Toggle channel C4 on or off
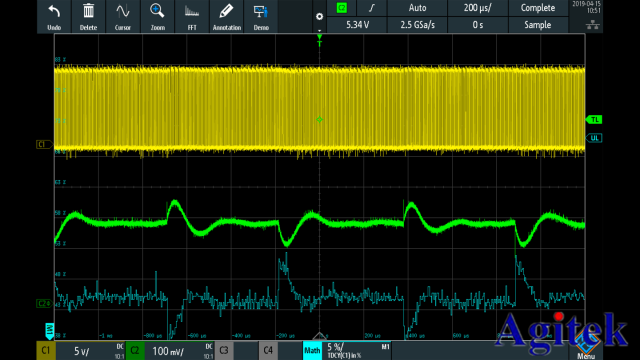This screenshot has height=360, width=640. 268,351
